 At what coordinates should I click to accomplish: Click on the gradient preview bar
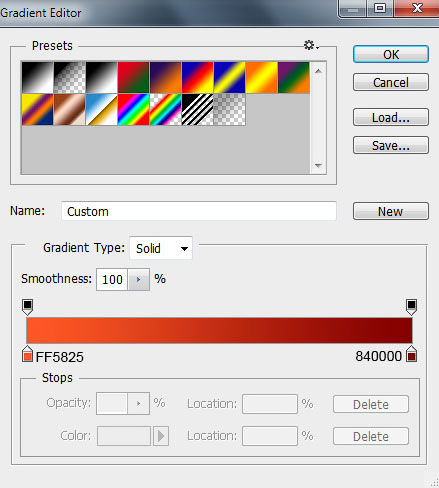click(219, 330)
